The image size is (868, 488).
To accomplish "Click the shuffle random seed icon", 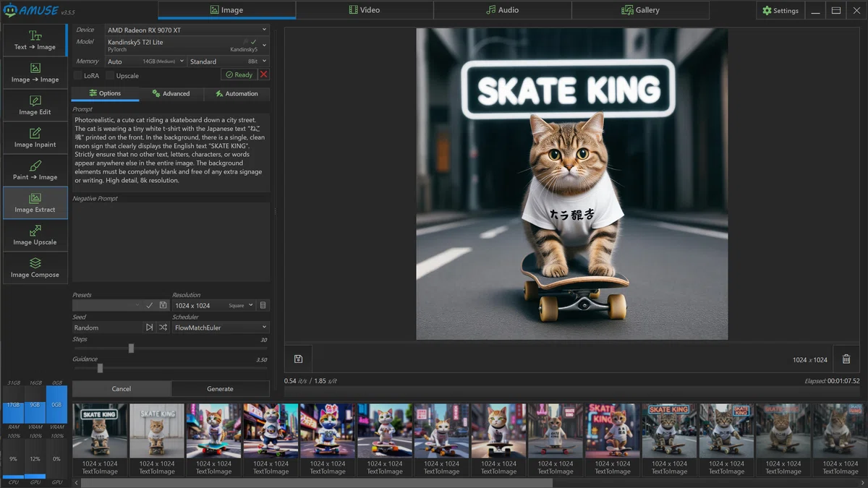I will pos(163,328).
